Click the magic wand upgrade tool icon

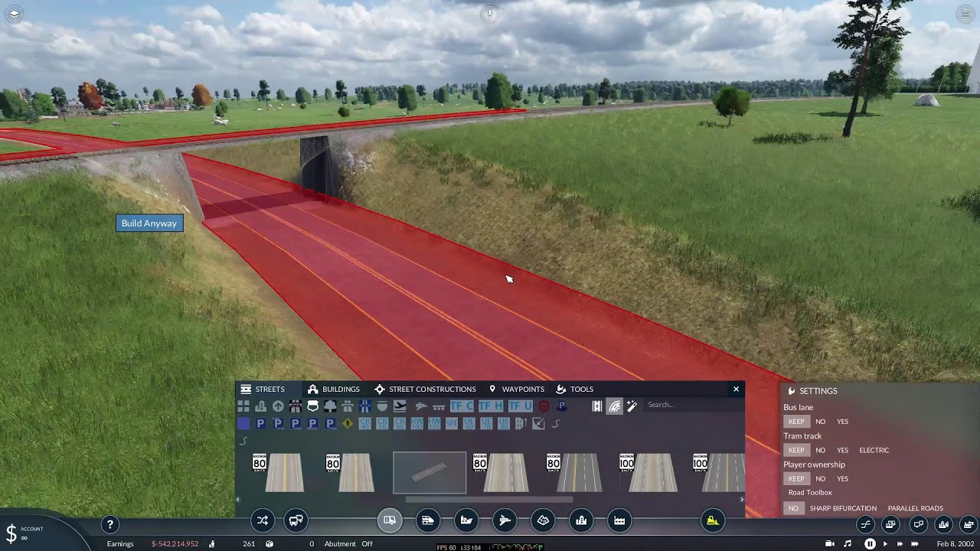[x=632, y=406]
